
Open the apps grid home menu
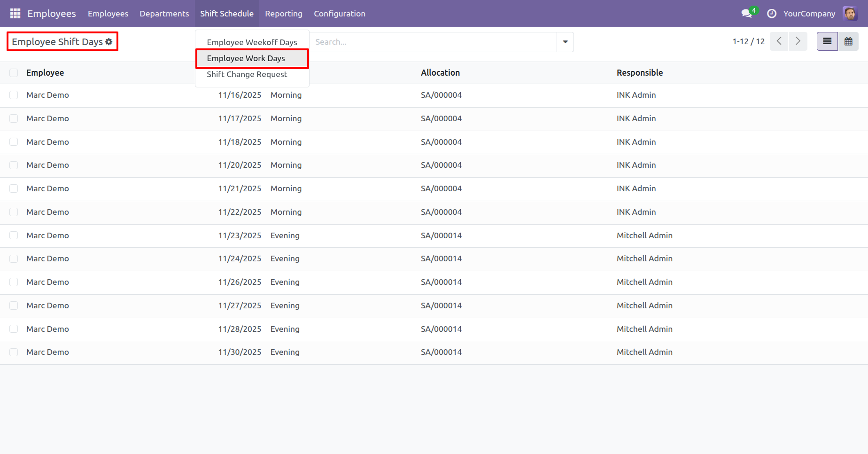tap(15, 14)
